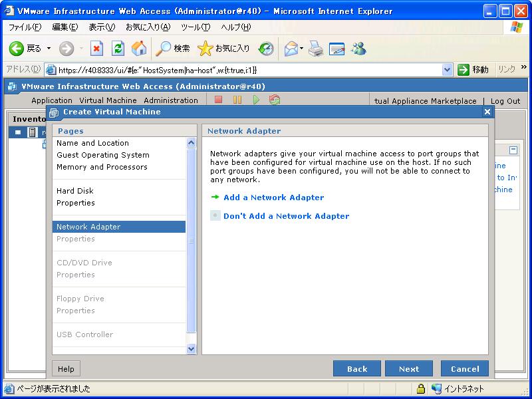Click the security lock icon in status bar

tap(421, 388)
